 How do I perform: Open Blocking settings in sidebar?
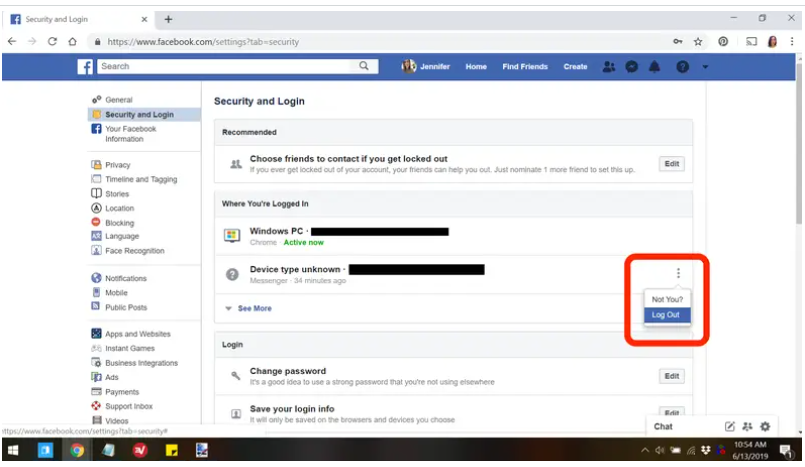(119, 223)
